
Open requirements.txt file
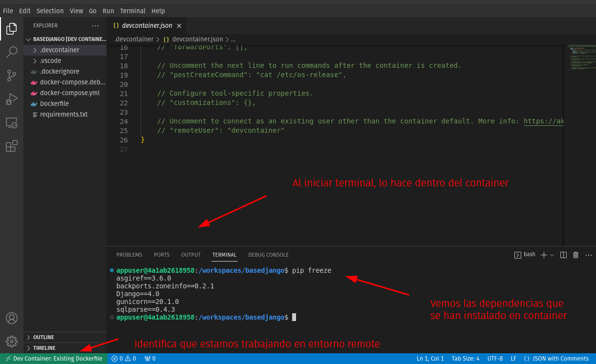pyautogui.click(x=65, y=114)
